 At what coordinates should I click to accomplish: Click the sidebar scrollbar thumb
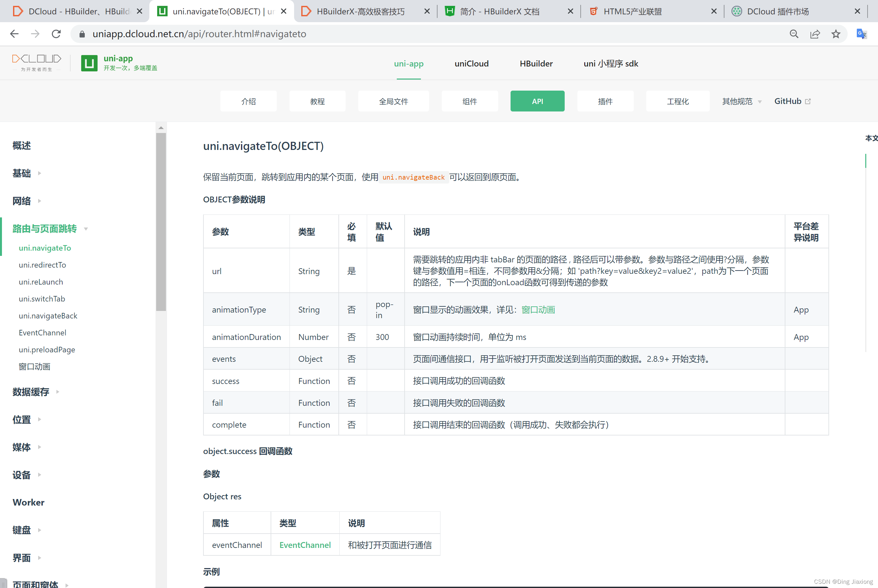pyautogui.click(x=161, y=222)
